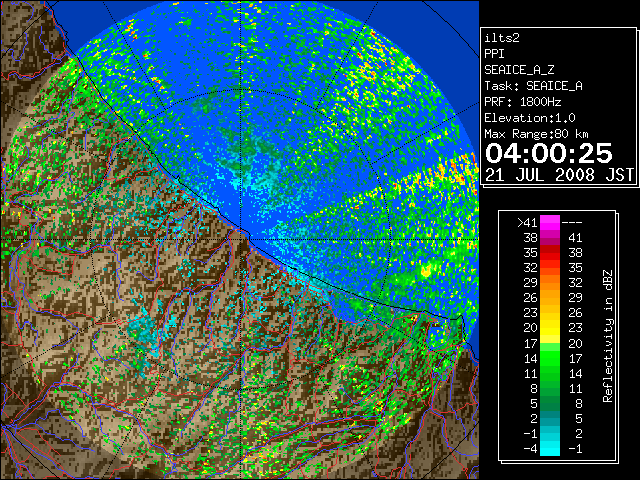Click the Elevation:1.0 text
This screenshot has height=480, width=640.
tap(530, 118)
